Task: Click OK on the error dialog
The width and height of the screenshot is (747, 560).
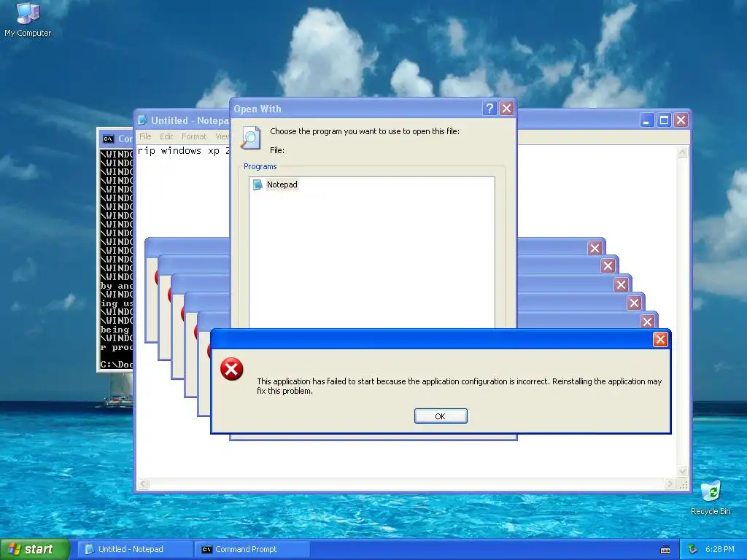Action: (x=441, y=416)
